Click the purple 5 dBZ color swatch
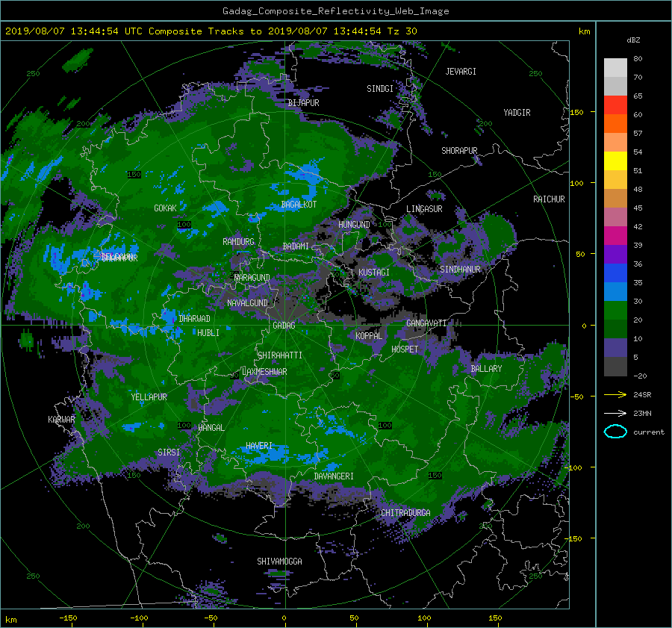The width and height of the screenshot is (672, 628). [615, 348]
